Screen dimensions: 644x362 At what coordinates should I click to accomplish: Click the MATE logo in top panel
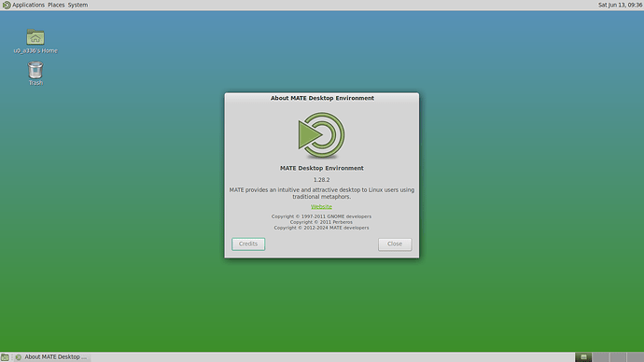point(7,5)
